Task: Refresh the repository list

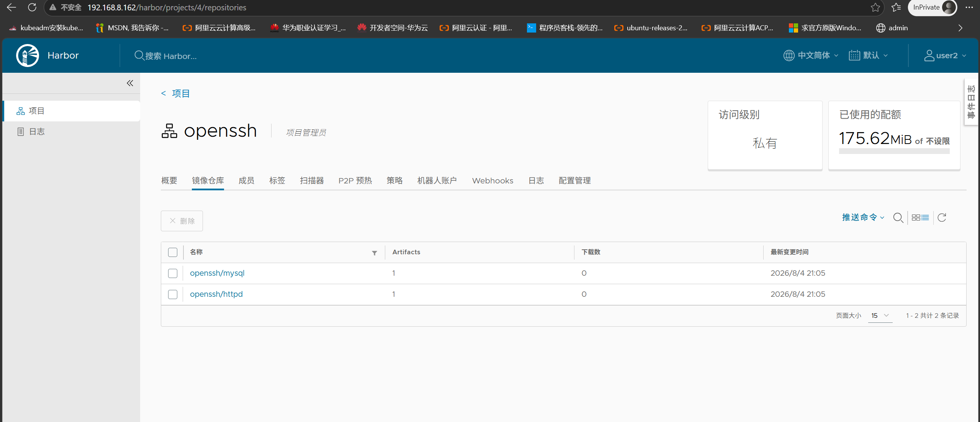Action: coord(942,218)
